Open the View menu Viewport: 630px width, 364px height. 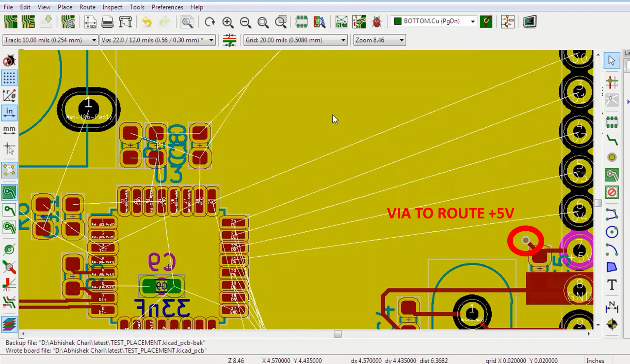44,7
